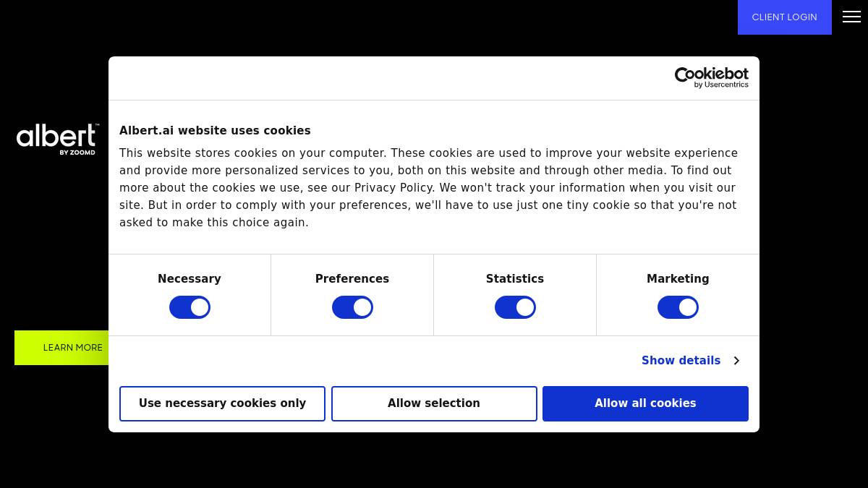Image resolution: width=868 pixels, height=488 pixels.
Task: Disable the Preferences cookies switch
Action: (x=352, y=307)
